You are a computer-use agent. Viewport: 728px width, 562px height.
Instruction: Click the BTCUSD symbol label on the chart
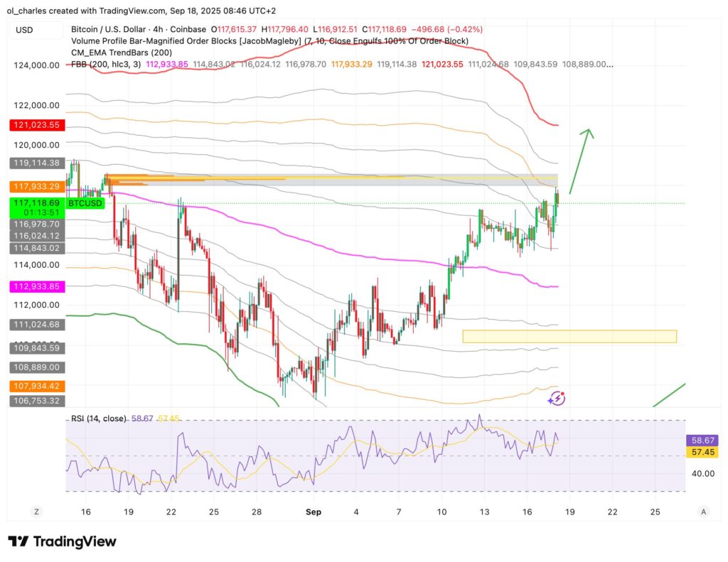[86, 204]
